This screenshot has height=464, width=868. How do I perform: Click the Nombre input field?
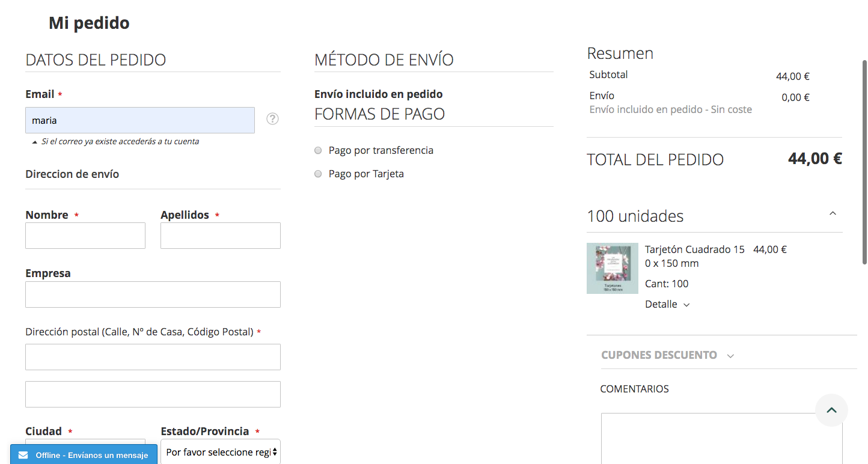(x=85, y=235)
